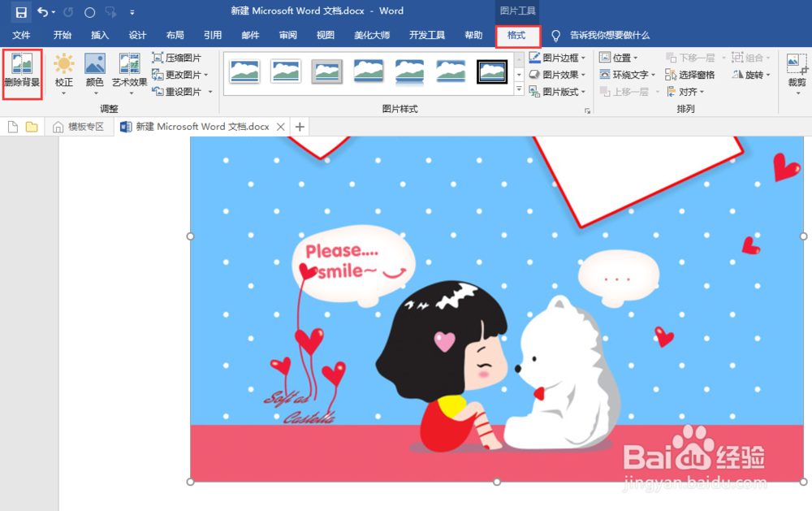Screen dimensions: 812x511
Task: Switch to the Mailings (邮件) tab
Action: pyautogui.click(x=250, y=35)
